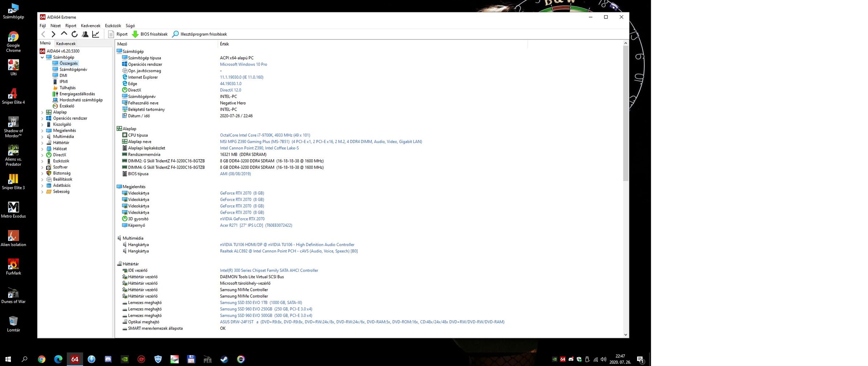Select the Számítógép desktop icon
This screenshot has width=868, height=366.
pyautogui.click(x=13, y=11)
